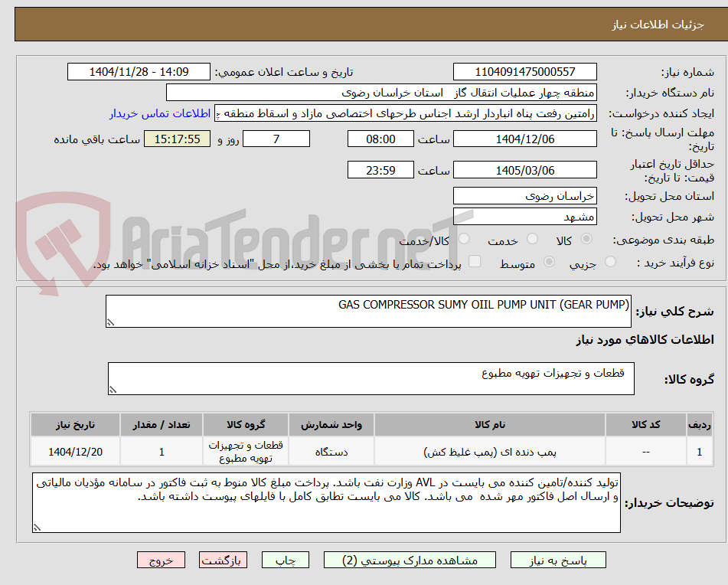Click item name پمپ دنده ای cell
This screenshot has height=585, width=728.
pyautogui.click(x=490, y=452)
